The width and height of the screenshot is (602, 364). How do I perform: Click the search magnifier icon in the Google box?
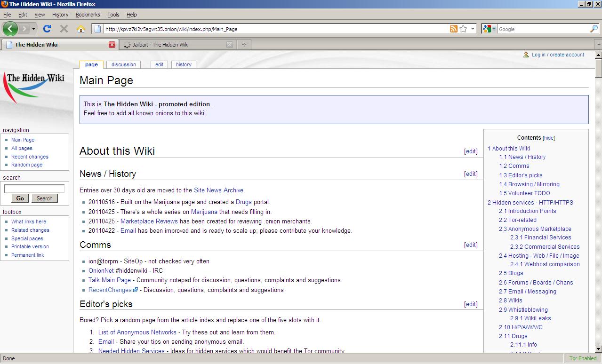(x=594, y=29)
